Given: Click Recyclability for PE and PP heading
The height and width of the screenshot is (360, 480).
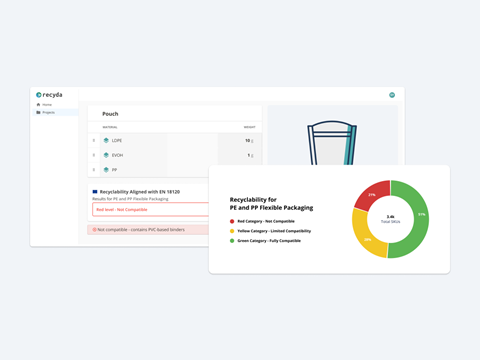Looking at the screenshot, I should click(x=271, y=204).
